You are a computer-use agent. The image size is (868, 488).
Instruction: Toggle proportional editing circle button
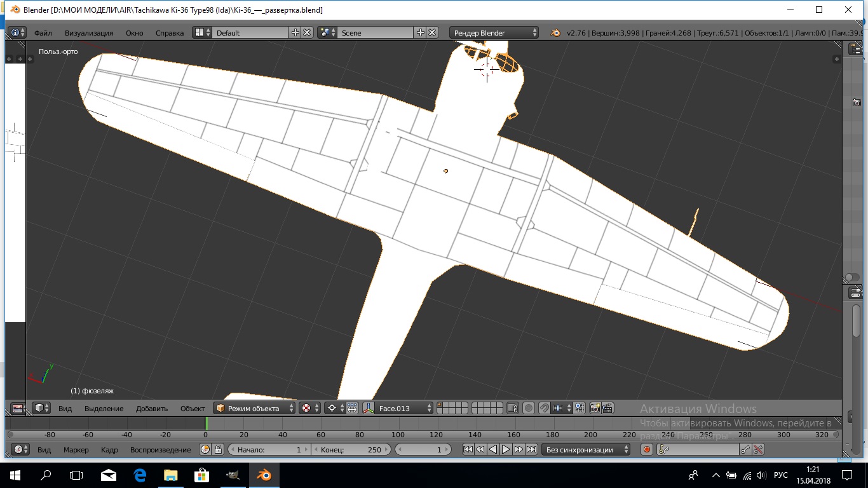[x=529, y=408]
